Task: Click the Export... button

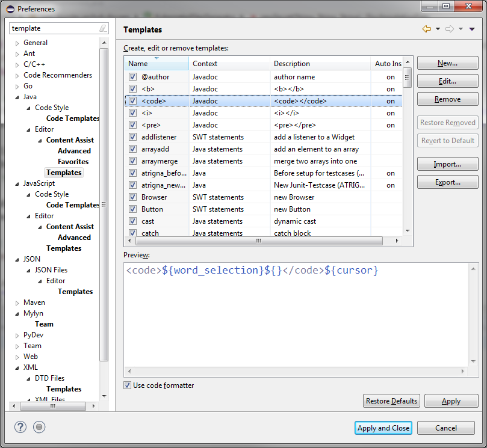Action: tap(447, 182)
